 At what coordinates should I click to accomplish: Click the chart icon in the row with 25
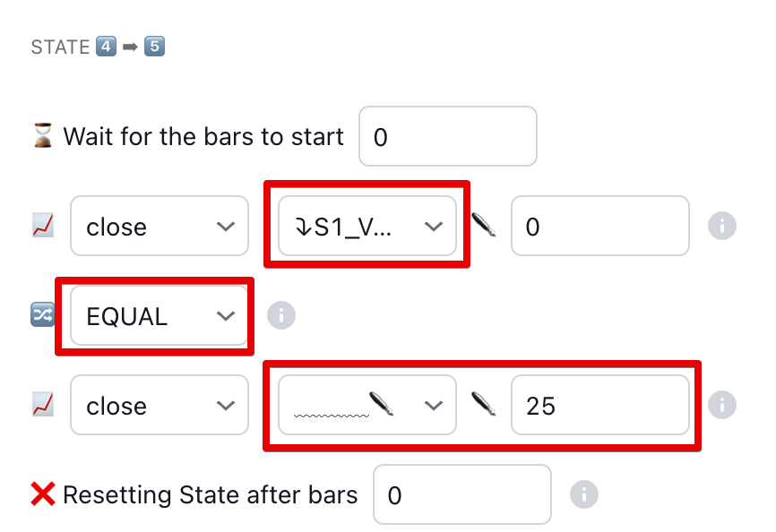42,406
